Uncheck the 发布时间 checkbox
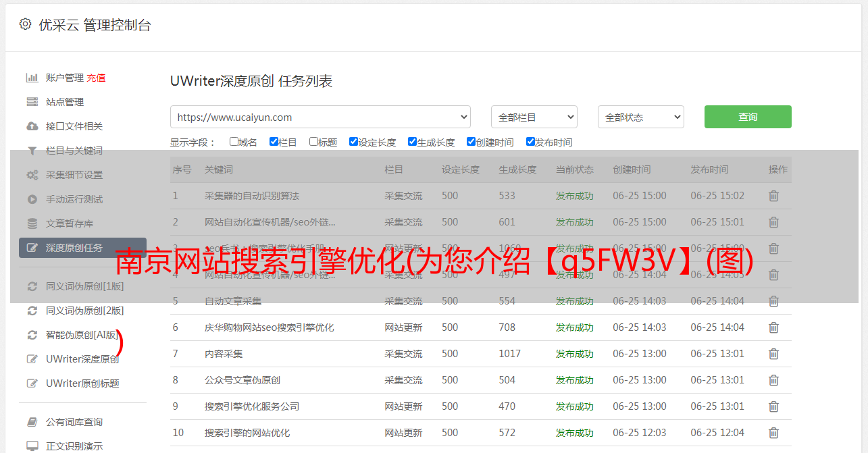 [x=530, y=142]
